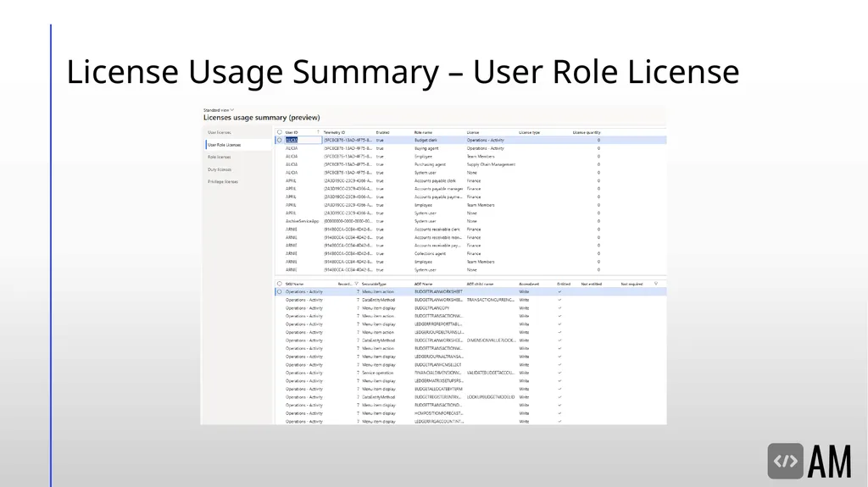Select the Accounts receivable clerk cell
Viewport: 868px width, 487px height.
tap(437, 230)
